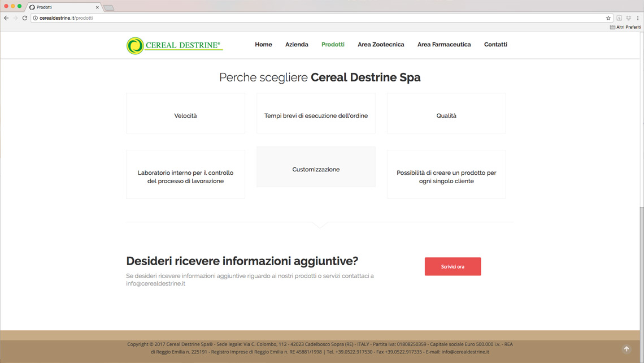Bookmark the page with the star icon
Screen dimensions: 644x363
pyautogui.click(x=608, y=18)
